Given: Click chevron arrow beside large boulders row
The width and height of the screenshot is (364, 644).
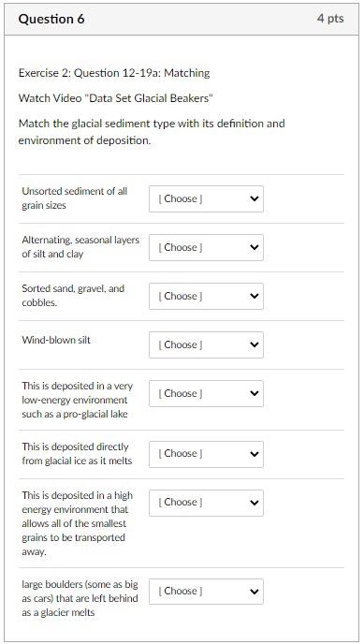Looking at the screenshot, I should [255, 592].
